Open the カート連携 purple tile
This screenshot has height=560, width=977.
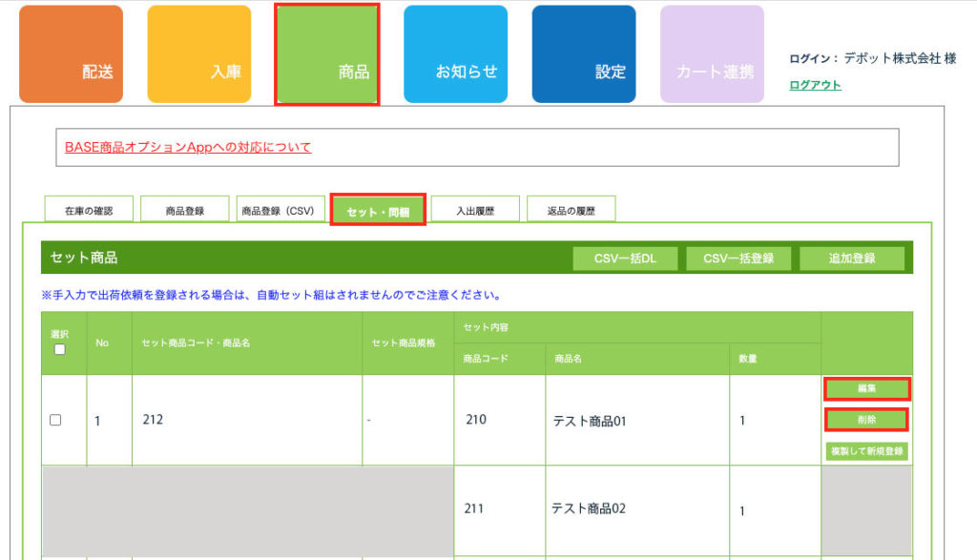(712, 54)
